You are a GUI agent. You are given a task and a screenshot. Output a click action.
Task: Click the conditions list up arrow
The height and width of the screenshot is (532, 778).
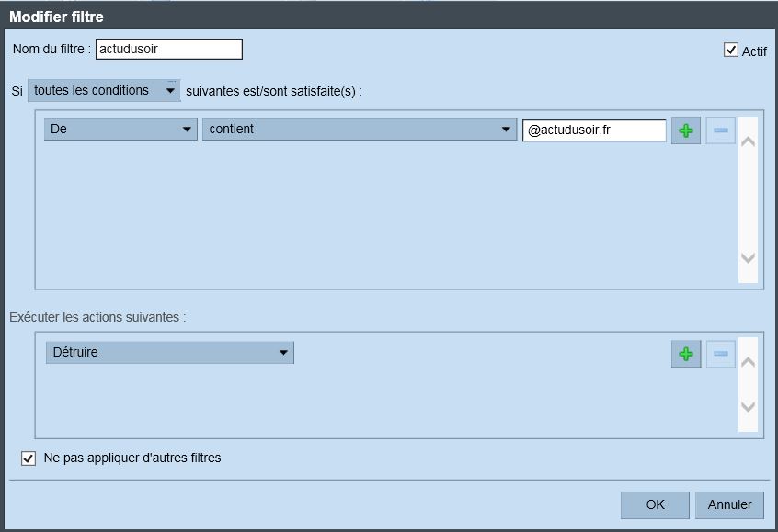pyautogui.click(x=748, y=141)
